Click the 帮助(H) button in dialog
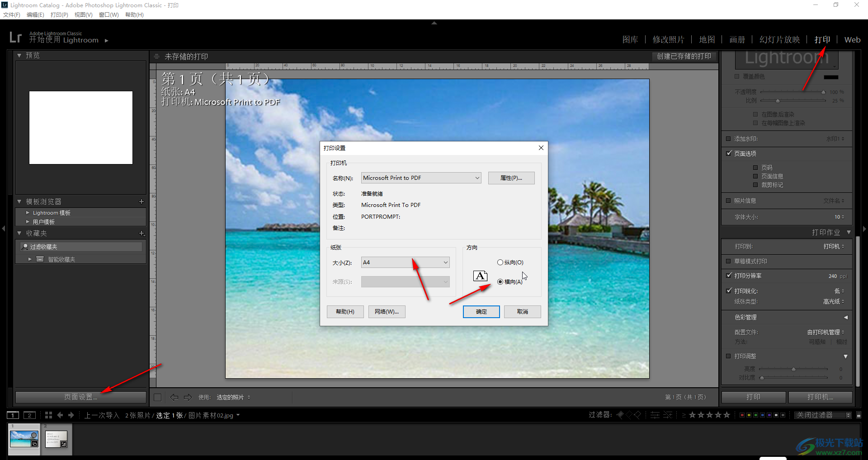Screen dimensions: 868x460 coord(345,311)
